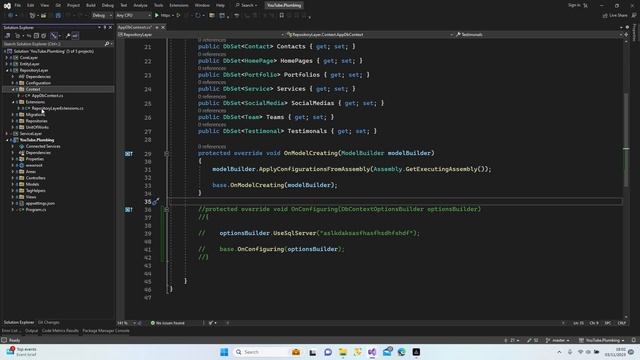Image resolution: width=640 pixels, height=360 pixels.
Task: Open the Any CPU platform dropdown
Action: (133, 16)
